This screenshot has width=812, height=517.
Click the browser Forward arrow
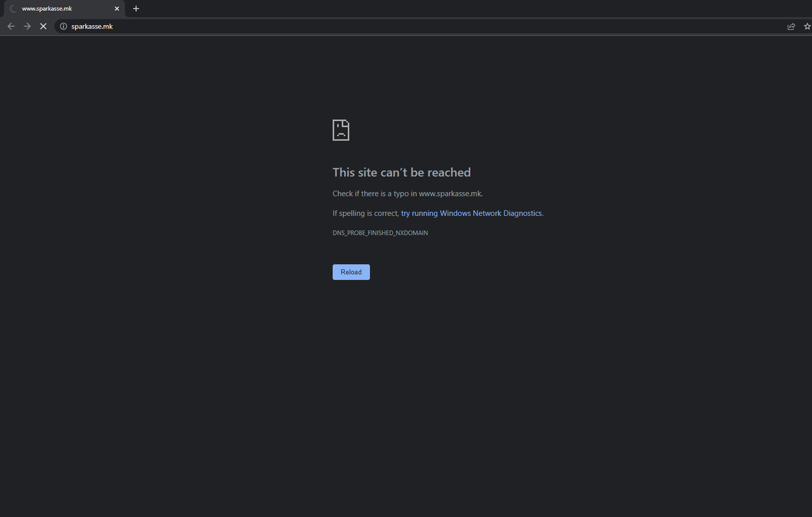click(x=27, y=26)
